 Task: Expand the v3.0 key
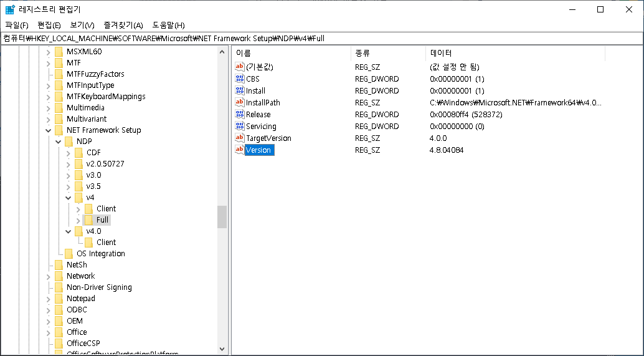coord(68,175)
